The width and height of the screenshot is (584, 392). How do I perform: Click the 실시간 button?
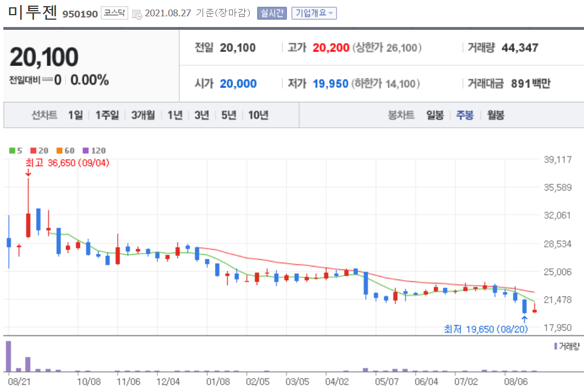click(x=272, y=13)
